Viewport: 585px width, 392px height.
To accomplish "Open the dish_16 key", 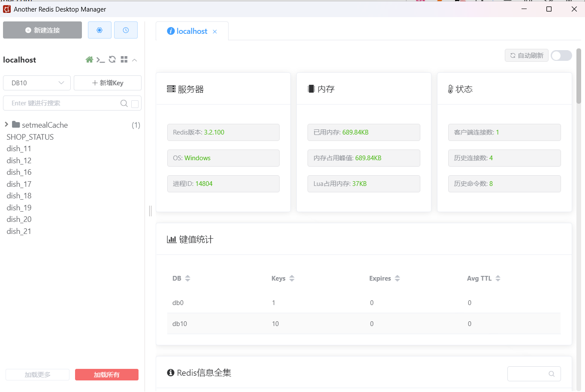I will (19, 172).
